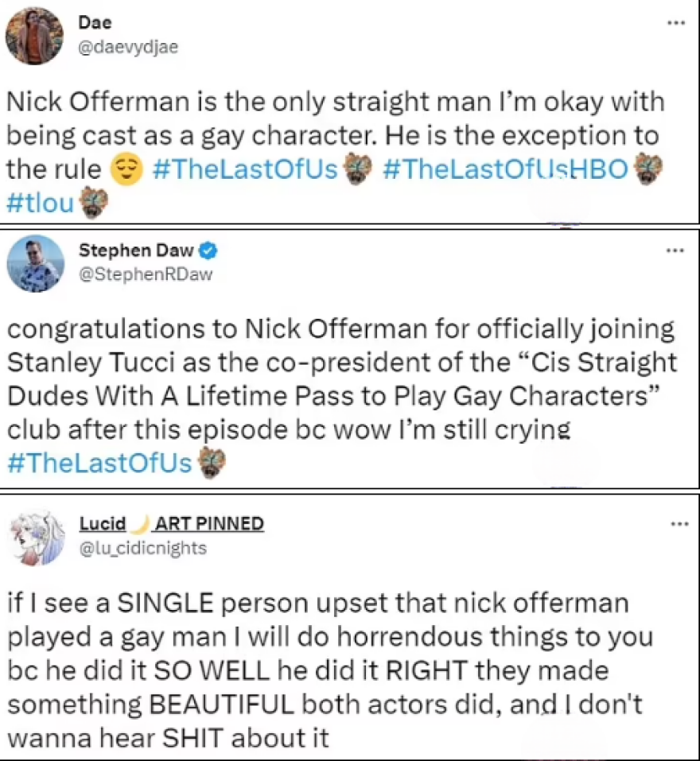Click Stephen Daw's profile avatar

tap(34, 263)
